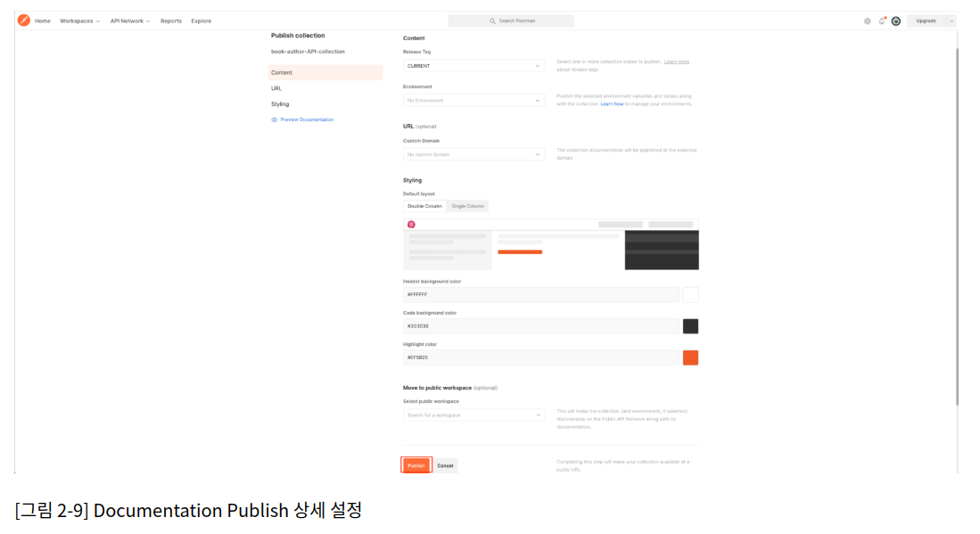Open the notifications bell icon

[x=882, y=21]
